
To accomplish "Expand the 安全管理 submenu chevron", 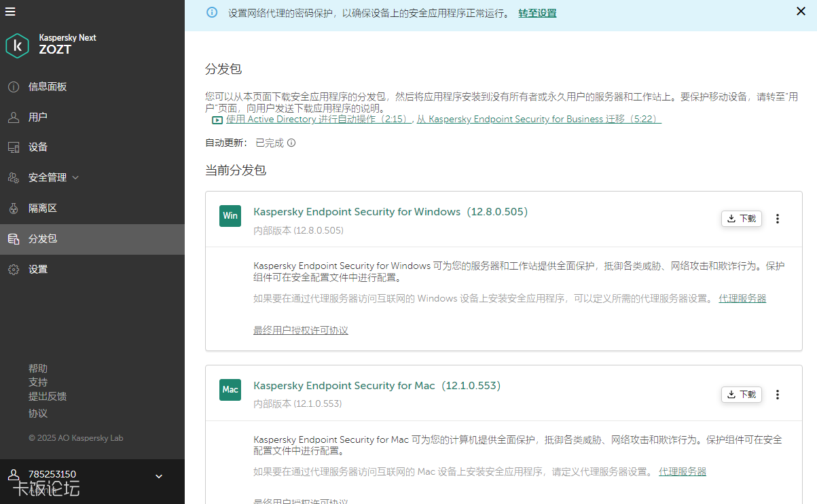I will tap(75, 178).
